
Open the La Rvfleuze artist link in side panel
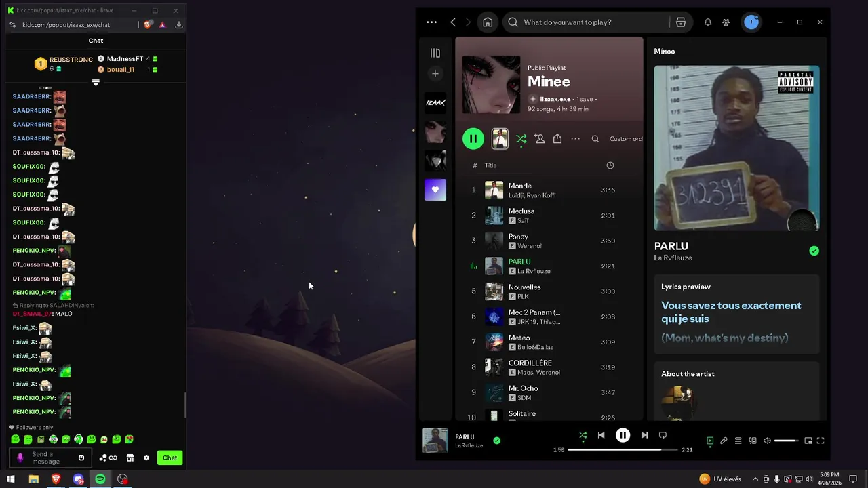tap(673, 258)
